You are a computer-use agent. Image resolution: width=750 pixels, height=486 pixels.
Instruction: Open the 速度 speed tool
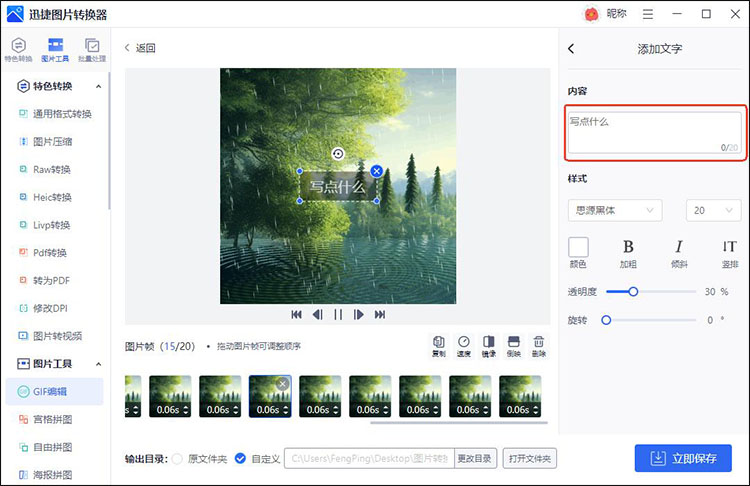tap(463, 346)
